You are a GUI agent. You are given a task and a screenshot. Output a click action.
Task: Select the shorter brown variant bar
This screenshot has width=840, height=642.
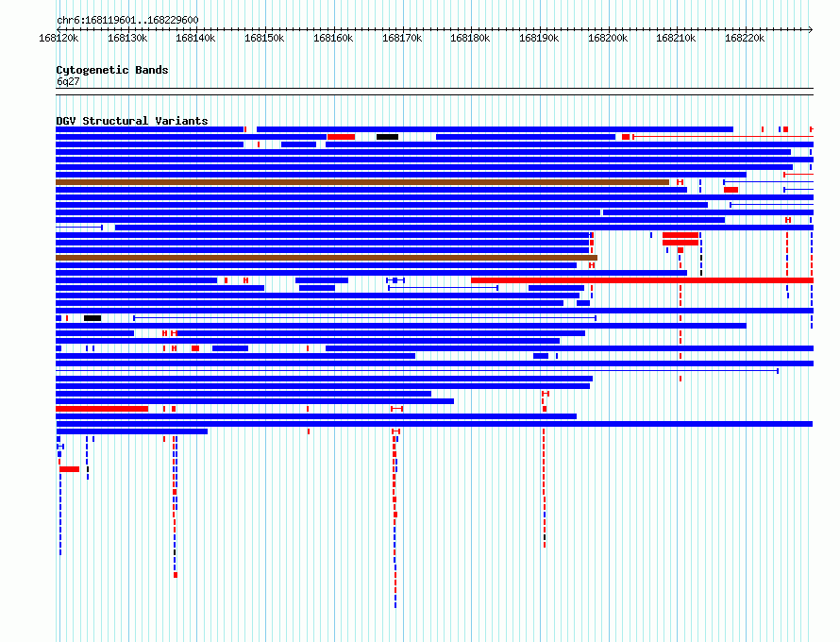tap(327, 258)
